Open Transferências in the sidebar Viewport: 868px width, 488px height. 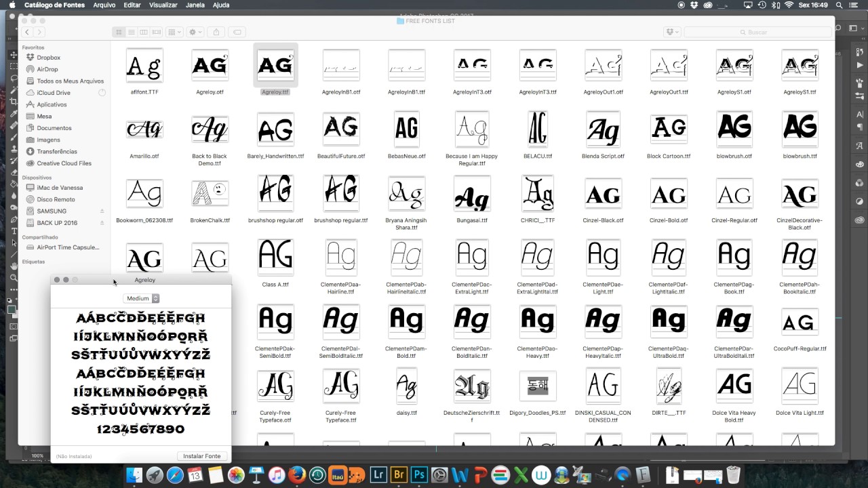click(x=57, y=151)
